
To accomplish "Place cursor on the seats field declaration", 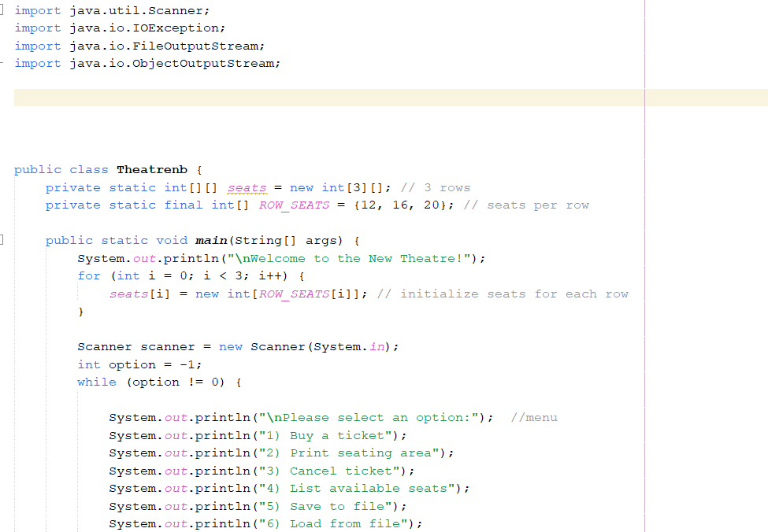I will point(247,187).
